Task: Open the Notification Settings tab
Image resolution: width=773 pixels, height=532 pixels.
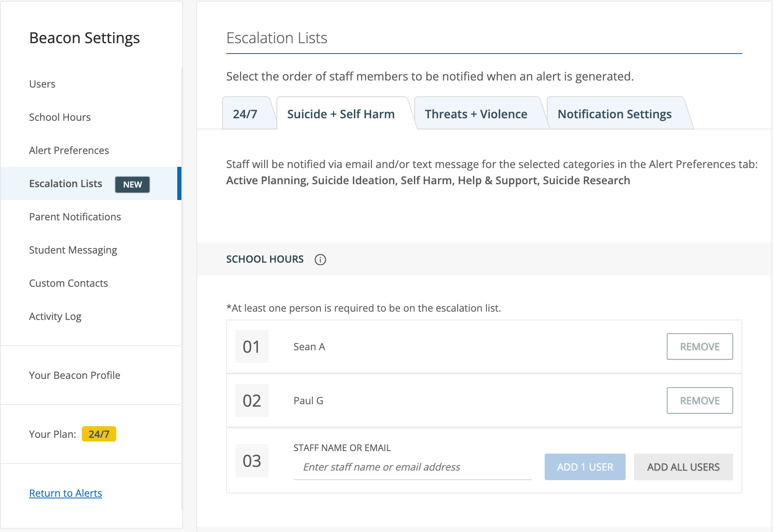Action: tap(614, 114)
